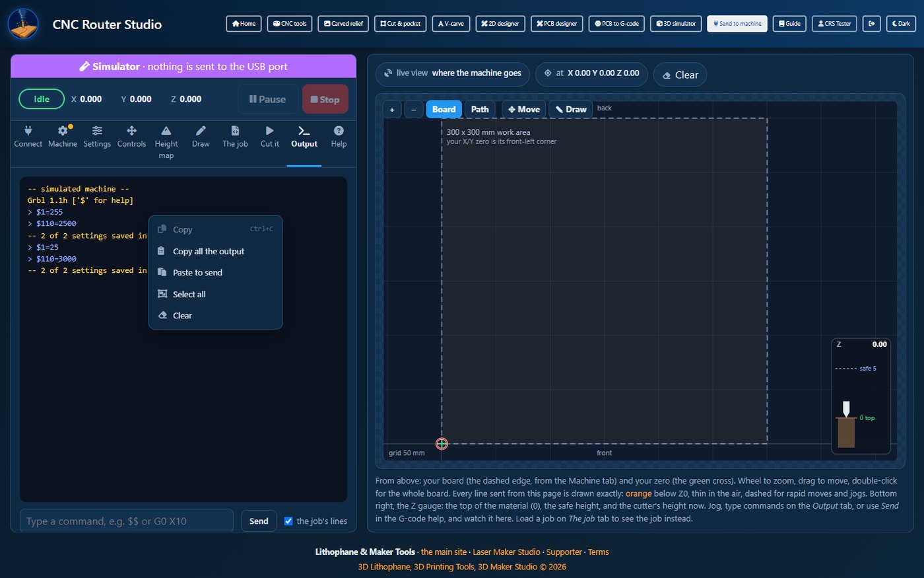
Task: Open The job file tab
Action: coord(235,137)
